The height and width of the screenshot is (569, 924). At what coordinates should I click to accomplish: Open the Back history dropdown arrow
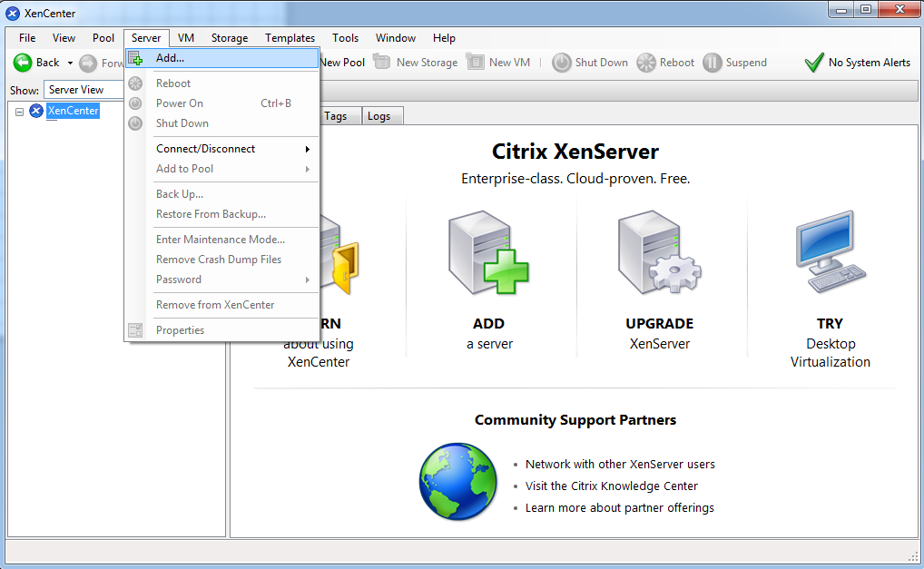pyautogui.click(x=70, y=63)
